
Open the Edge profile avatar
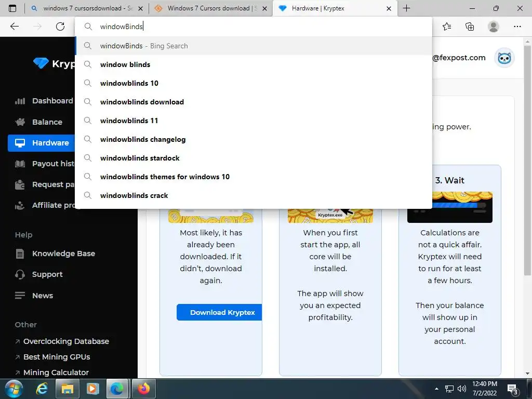pyautogui.click(x=493, y=26)
